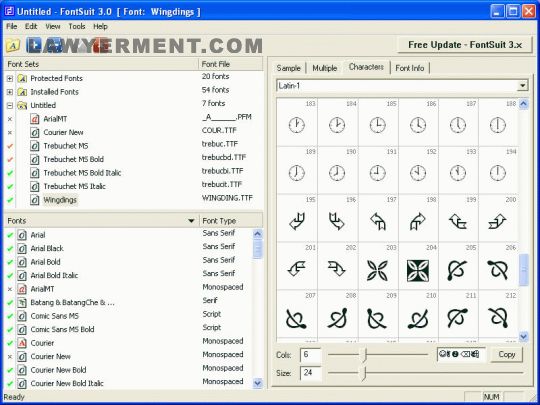Click the Cols slider handle

point(365,355)
